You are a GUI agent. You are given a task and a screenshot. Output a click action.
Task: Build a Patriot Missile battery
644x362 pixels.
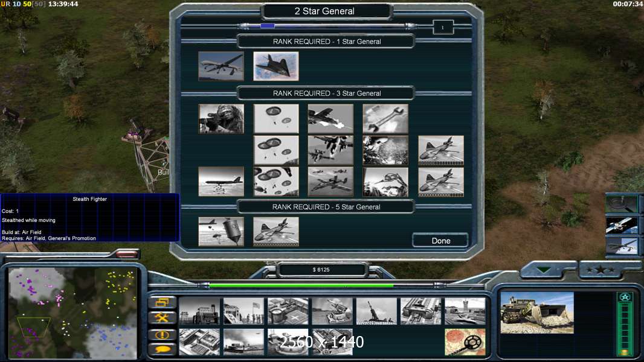click(332, 311)
